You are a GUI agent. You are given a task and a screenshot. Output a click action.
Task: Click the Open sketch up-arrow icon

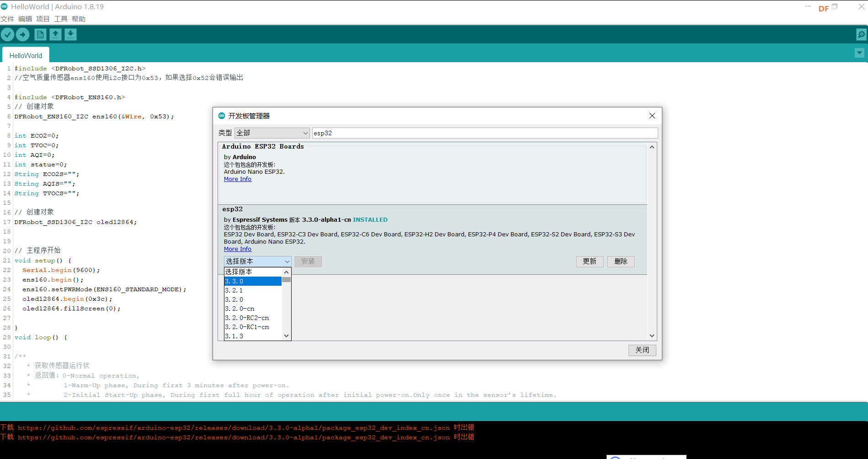pos(55,35)
